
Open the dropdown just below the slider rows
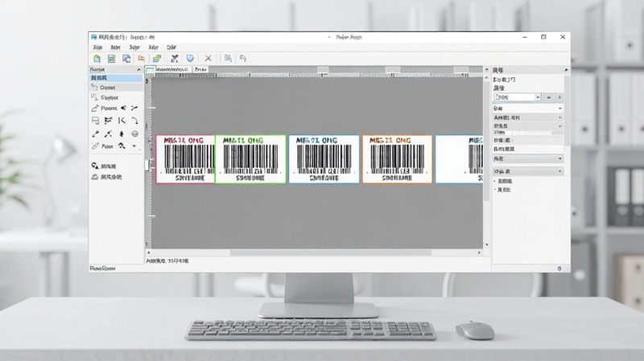pos(528,158)
